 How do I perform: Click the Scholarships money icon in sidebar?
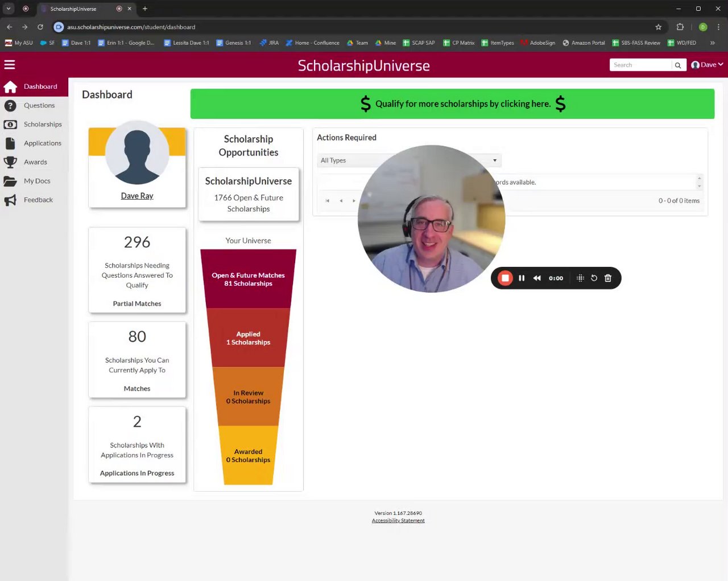point(10,124)
